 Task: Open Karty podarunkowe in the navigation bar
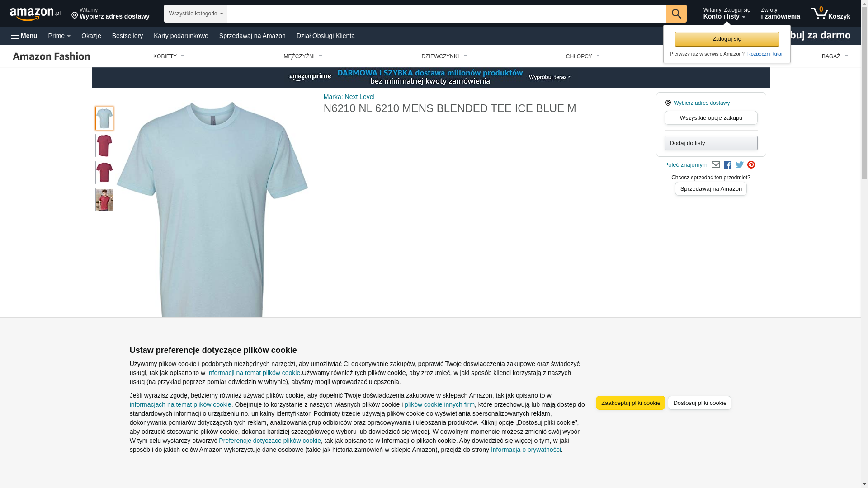(181, 36)
